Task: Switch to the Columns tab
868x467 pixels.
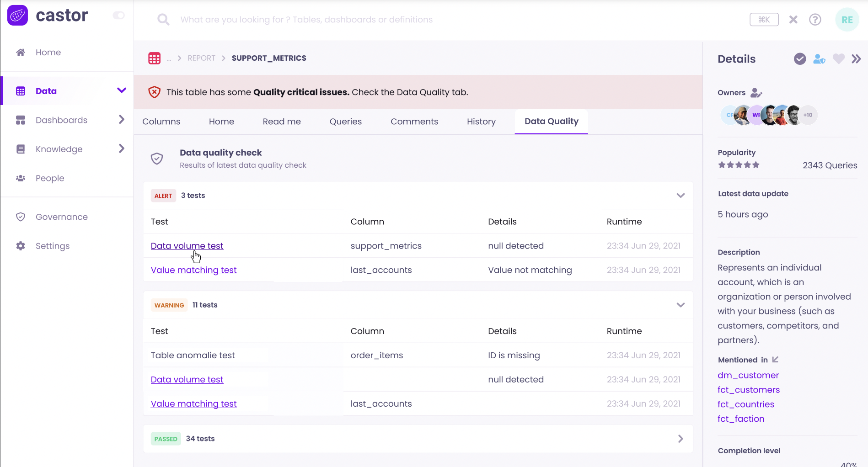Action: tap(161, 122)
